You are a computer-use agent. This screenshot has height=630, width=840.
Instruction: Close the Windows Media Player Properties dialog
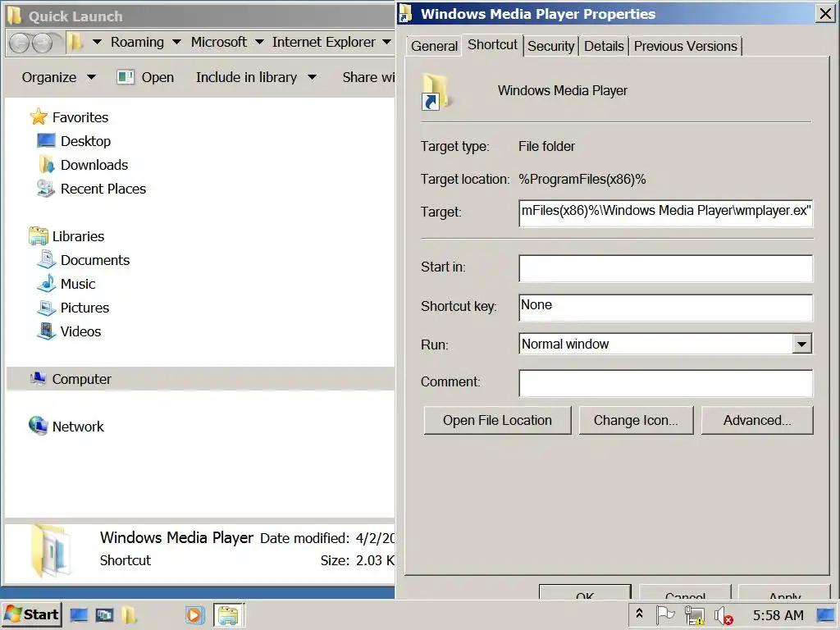pyautogui.click(x=825, y=13)
